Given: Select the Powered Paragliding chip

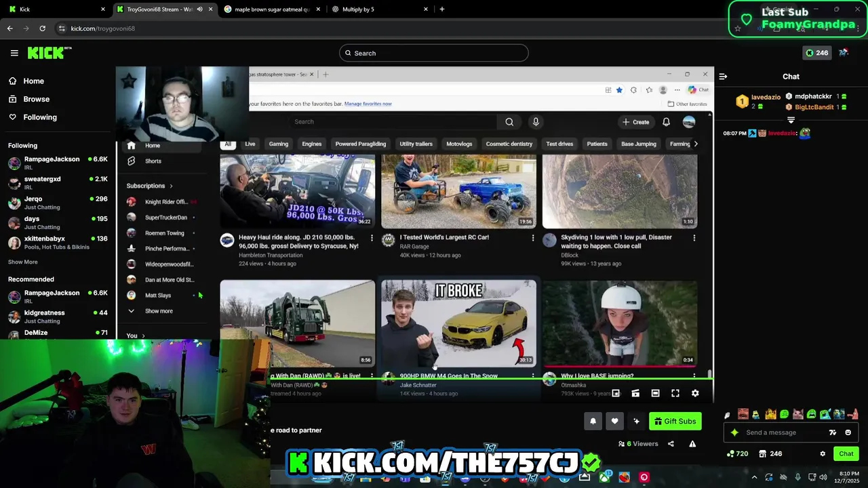Looking at the screenshot, I should [361, 144].
